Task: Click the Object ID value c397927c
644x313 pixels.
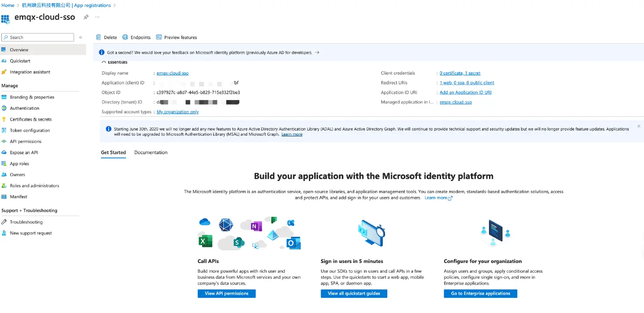Action: (x=198, y=92)
